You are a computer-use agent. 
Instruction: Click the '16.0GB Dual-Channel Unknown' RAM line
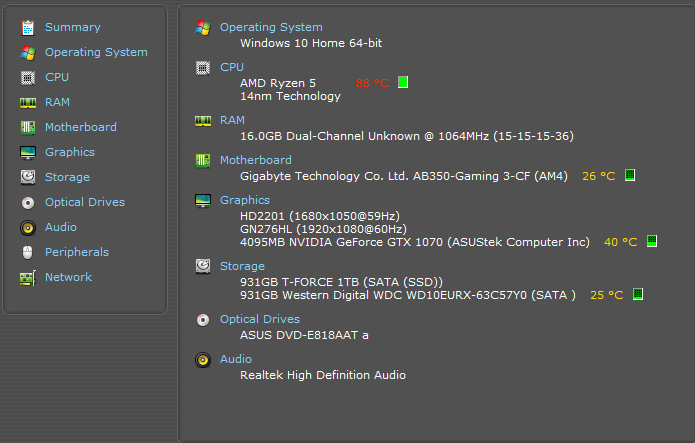pyautogui.click(x=407, y=136)
